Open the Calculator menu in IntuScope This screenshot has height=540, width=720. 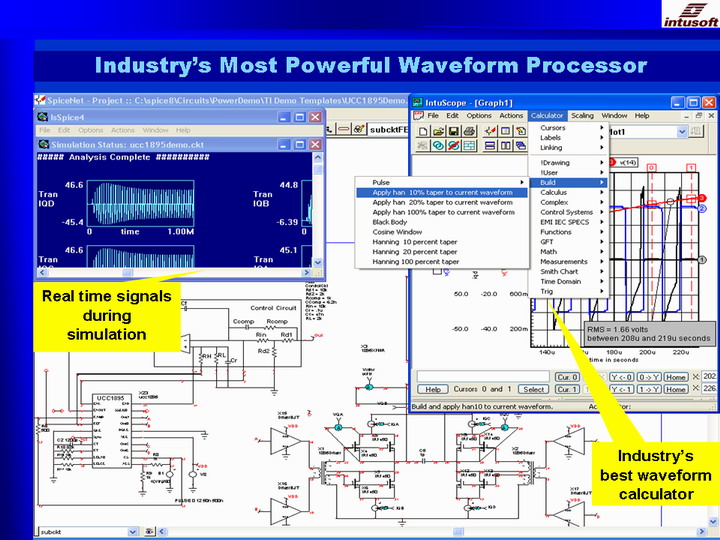click(x=547, y=116)
